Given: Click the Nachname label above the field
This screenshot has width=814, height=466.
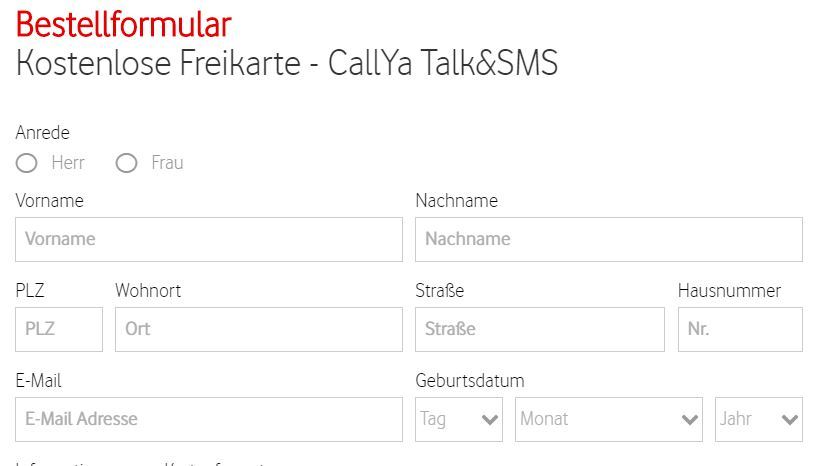Looking at the screenshot, I should coord(456,201).
